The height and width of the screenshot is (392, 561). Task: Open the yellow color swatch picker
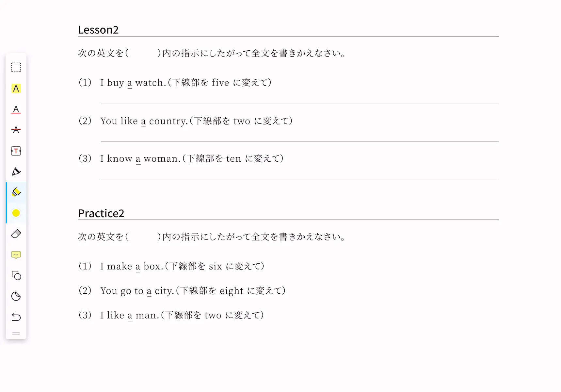tap(16, 213)
